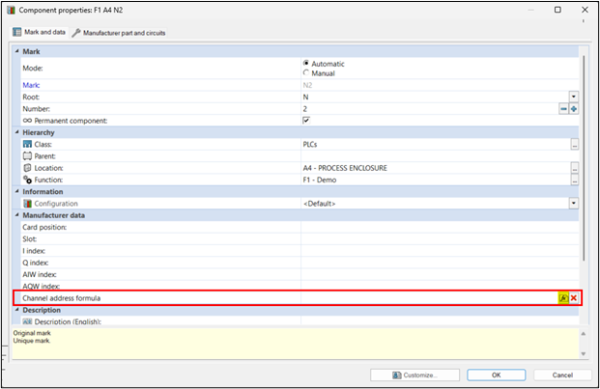600x389 pixels.
Task: Click the Number field showing 2
Action: click(430, 109)
